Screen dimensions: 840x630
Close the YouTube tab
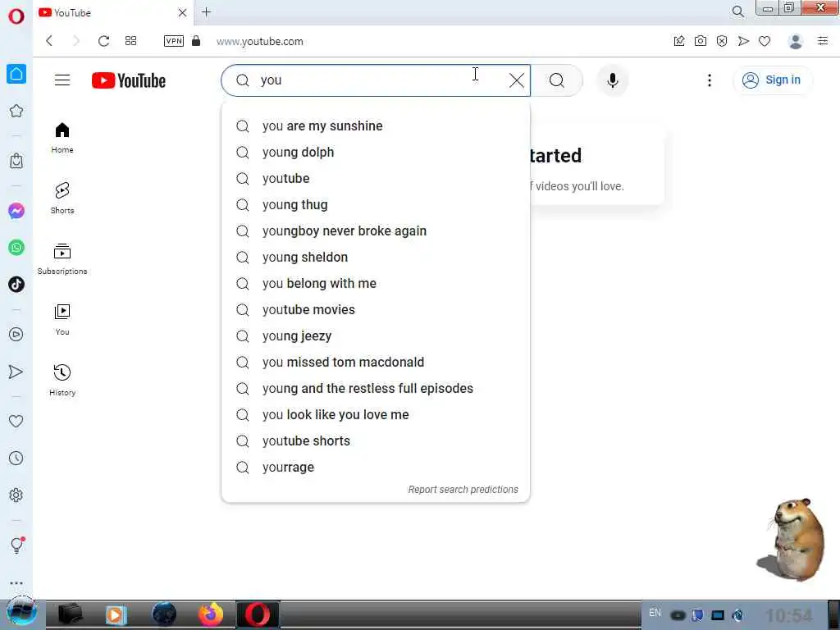click(x=182, y=12)
